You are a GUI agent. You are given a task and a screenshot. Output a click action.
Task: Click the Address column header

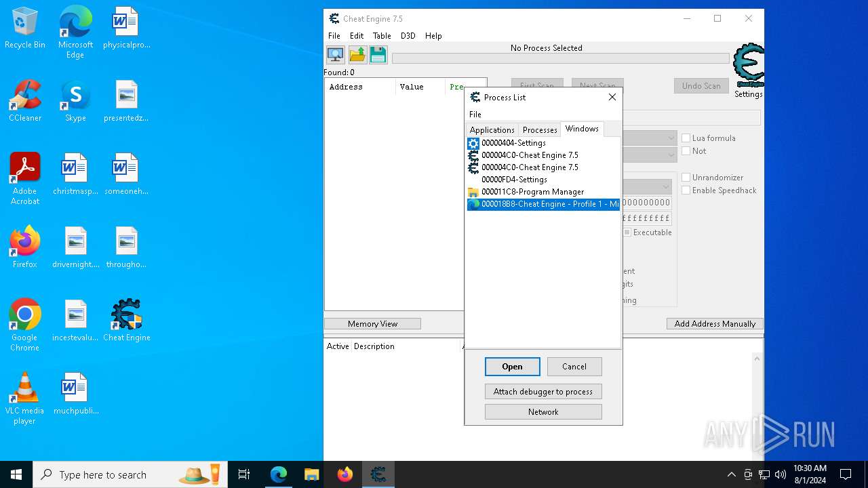pyautogui.click(x=360, y=87)
